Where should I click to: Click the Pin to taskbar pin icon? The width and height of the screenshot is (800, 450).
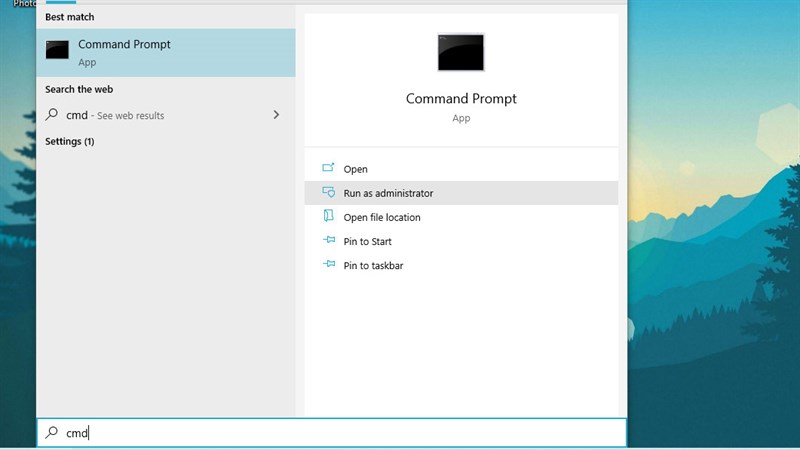tap(329, 264)
